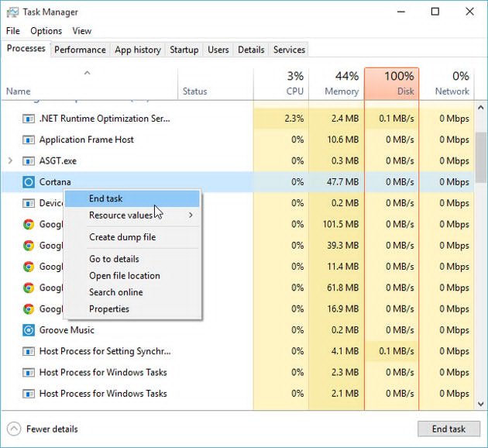
Task: Choose Open file location in context menu
Action: (x=132, y=276)
